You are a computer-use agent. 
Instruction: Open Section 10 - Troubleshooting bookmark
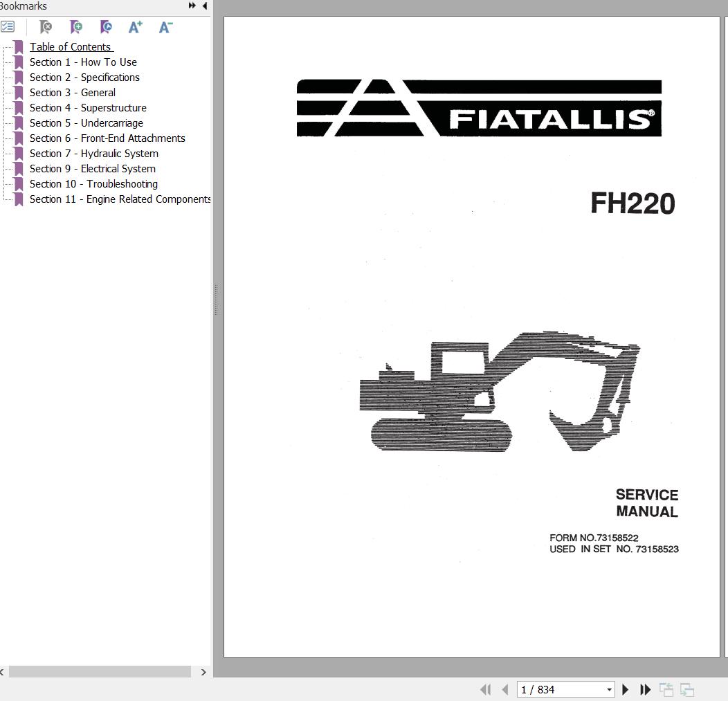(94, 184)
